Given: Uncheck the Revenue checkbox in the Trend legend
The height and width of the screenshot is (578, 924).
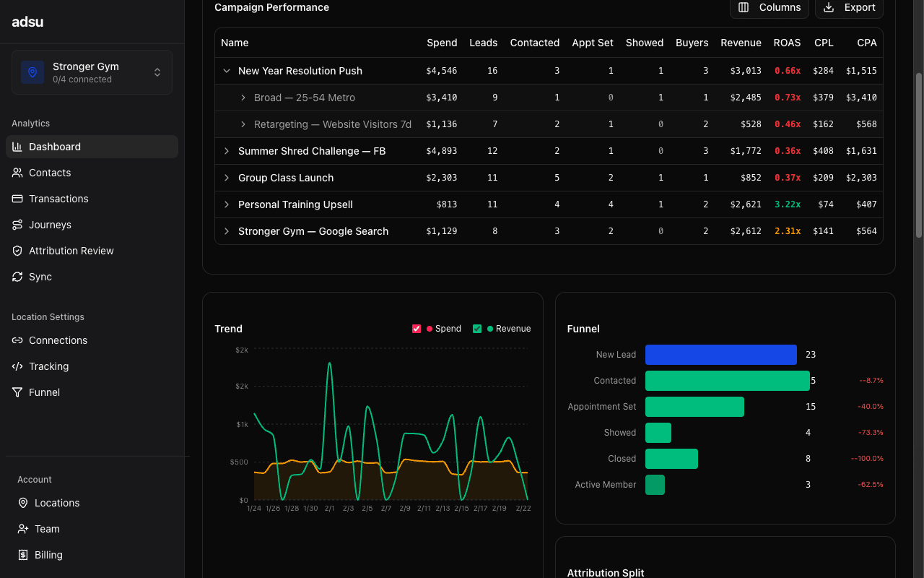Looking at the screenshot, I should pyautogui.click(x=477, y=328).
